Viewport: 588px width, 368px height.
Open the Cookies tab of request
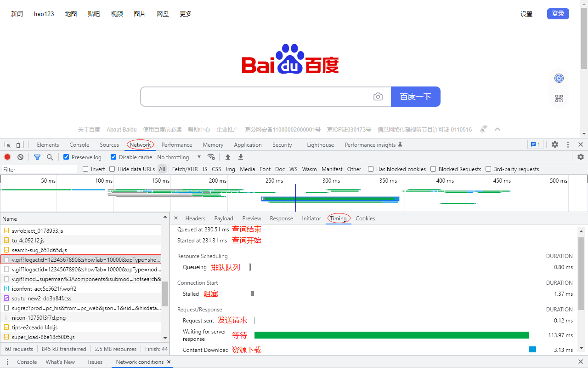click(365, 218)
